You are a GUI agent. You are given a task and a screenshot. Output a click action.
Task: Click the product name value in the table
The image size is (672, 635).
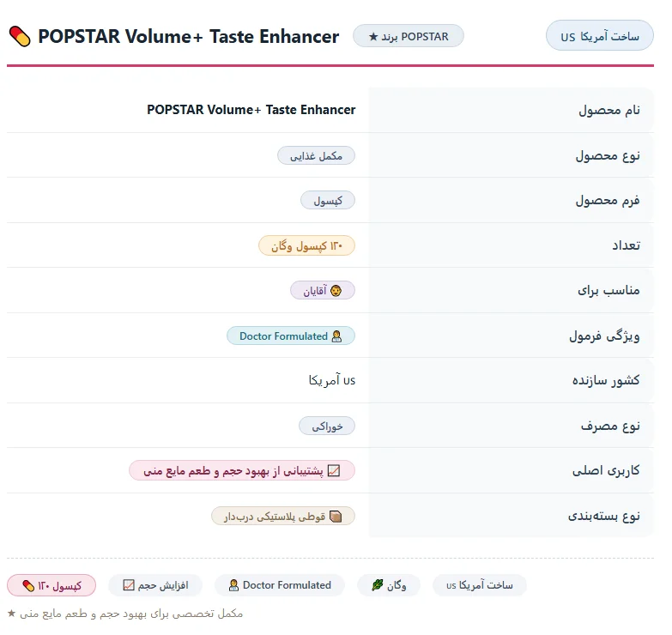tap(251, 110)
